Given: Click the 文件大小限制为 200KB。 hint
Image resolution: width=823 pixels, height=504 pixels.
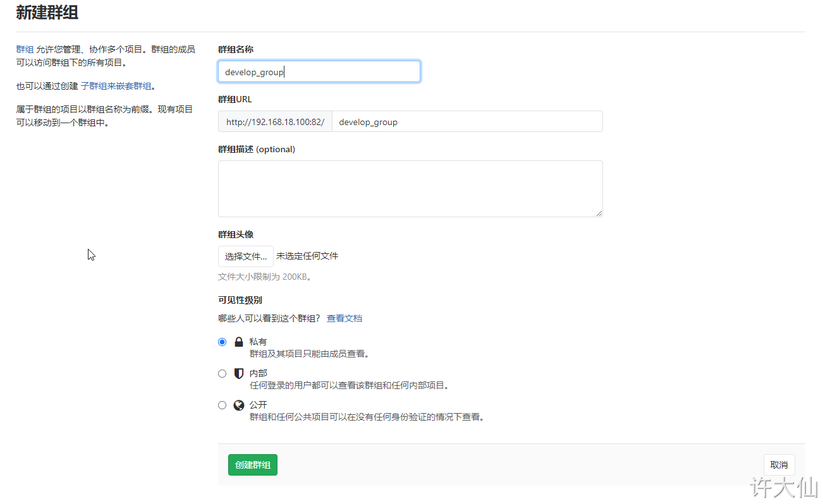Looking at the screenshot, I should click(x=265, y=277).
